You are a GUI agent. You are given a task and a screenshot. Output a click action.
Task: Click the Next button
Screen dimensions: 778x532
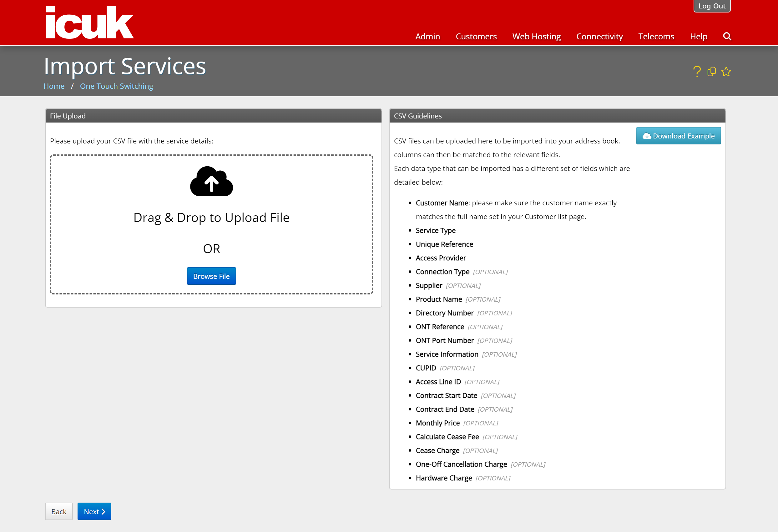[x=94, y=511]
